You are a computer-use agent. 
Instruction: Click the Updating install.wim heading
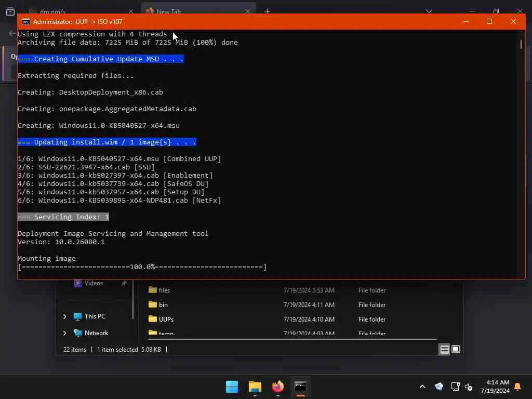coord(107,142)
